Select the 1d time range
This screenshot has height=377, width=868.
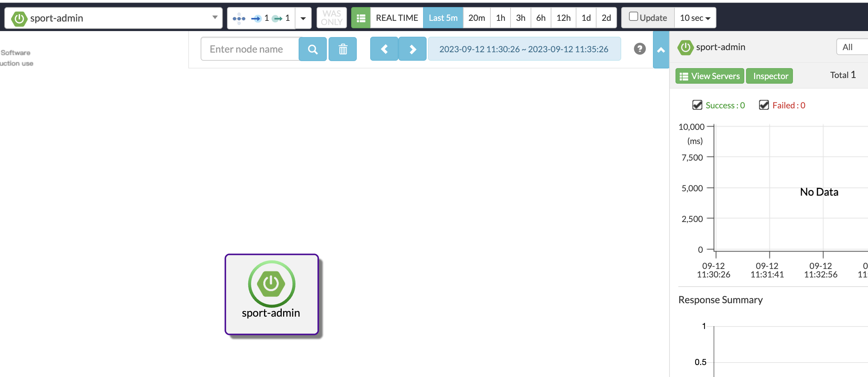tap(586, 18)
